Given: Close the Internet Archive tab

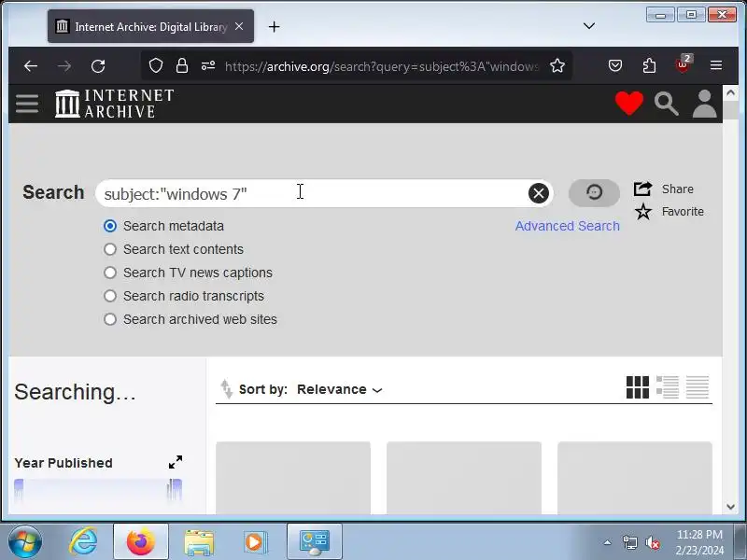Looking at the screenshot, I should pos(239,27).
